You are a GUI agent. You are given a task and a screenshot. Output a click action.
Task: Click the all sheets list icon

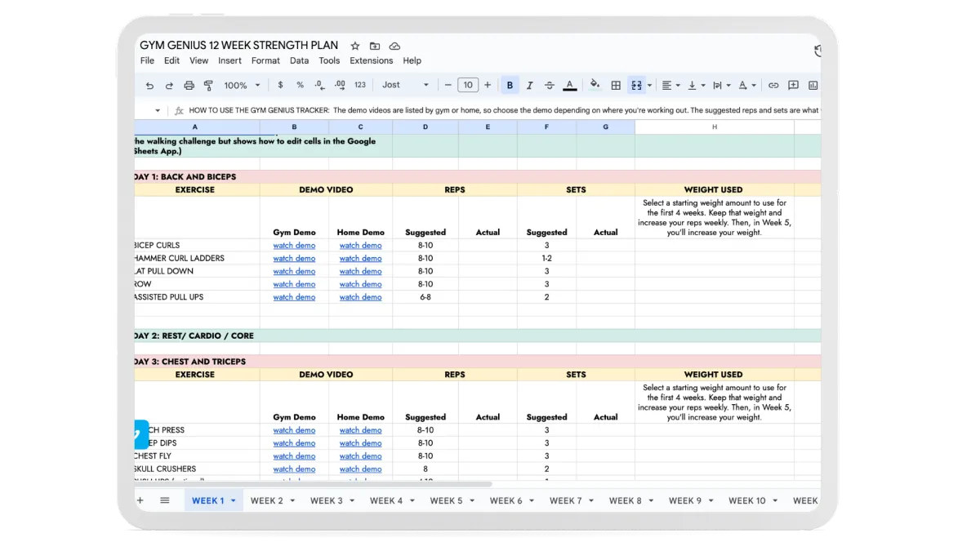[164, 500]
